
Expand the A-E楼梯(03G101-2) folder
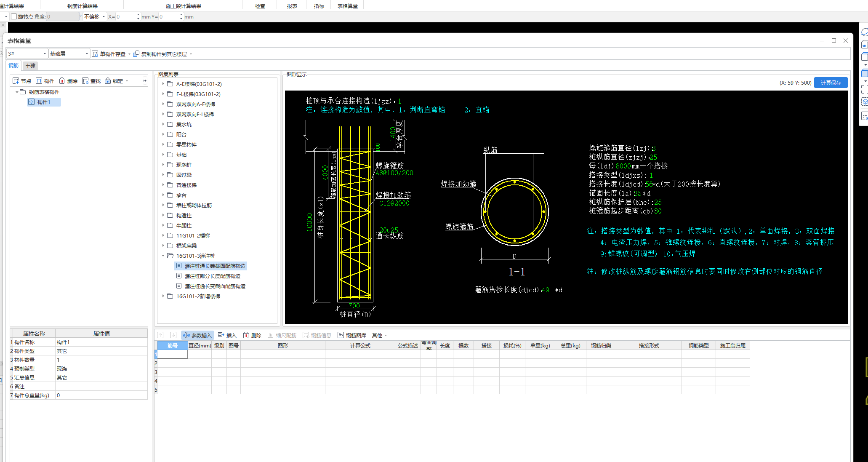coord(163,84)
